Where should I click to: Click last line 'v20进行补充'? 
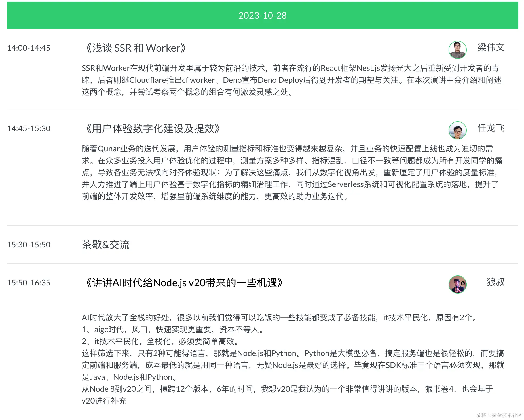click(104, 401)
